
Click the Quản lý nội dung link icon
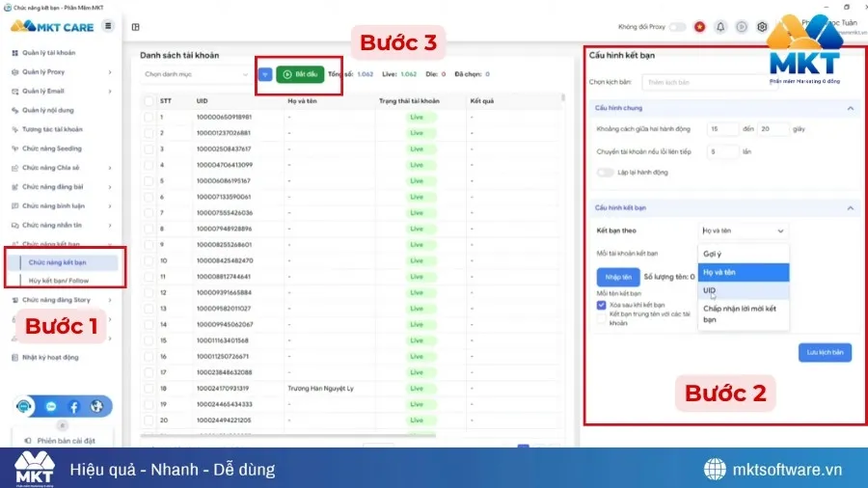tap(14, 110)
